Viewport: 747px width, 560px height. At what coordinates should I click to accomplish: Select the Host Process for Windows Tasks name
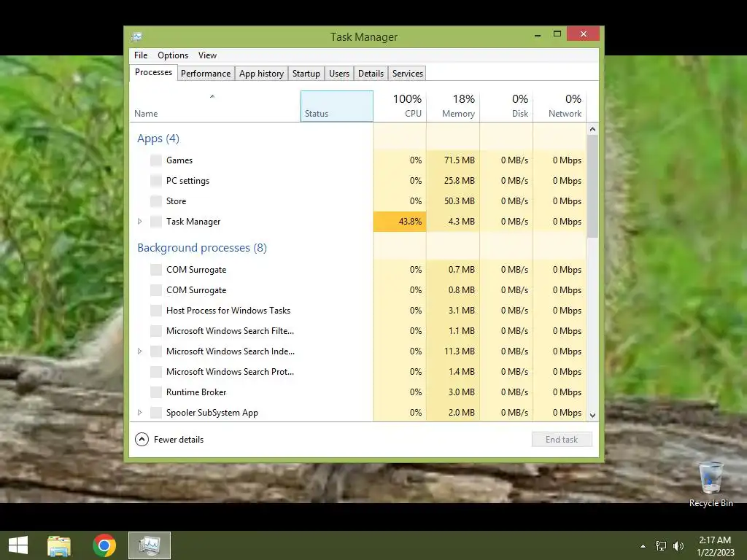(x=228, y=311)
